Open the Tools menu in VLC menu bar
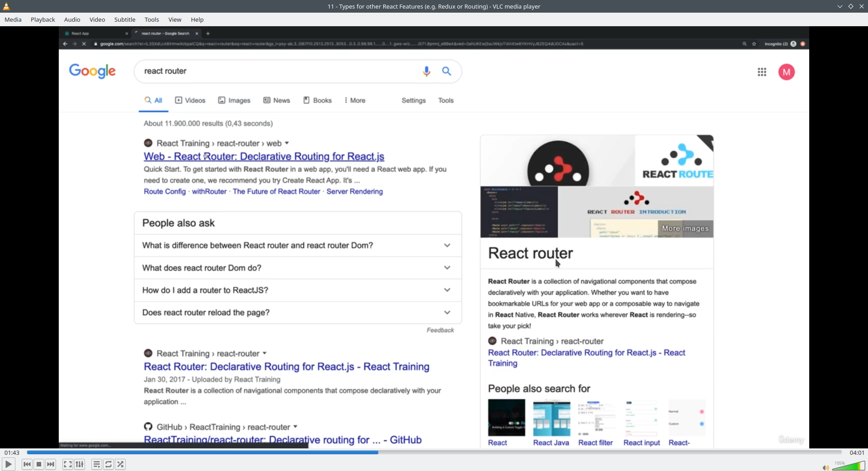 coord(152,19)
